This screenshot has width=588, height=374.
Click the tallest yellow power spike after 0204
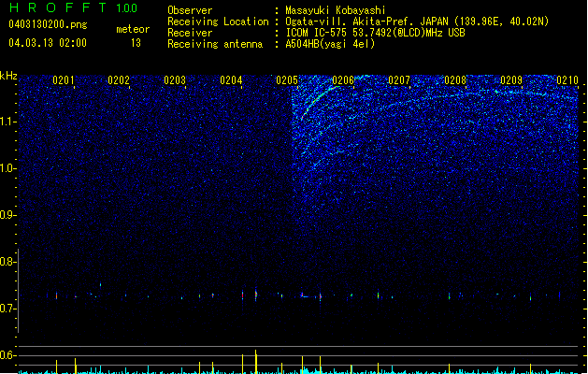[x=256, y=362]
